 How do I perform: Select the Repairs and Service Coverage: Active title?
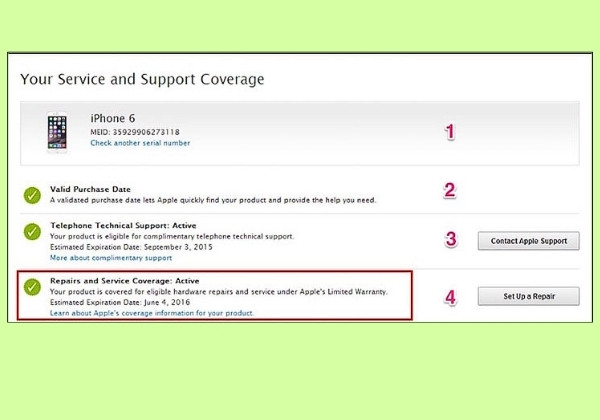click(x=125, y=281)
